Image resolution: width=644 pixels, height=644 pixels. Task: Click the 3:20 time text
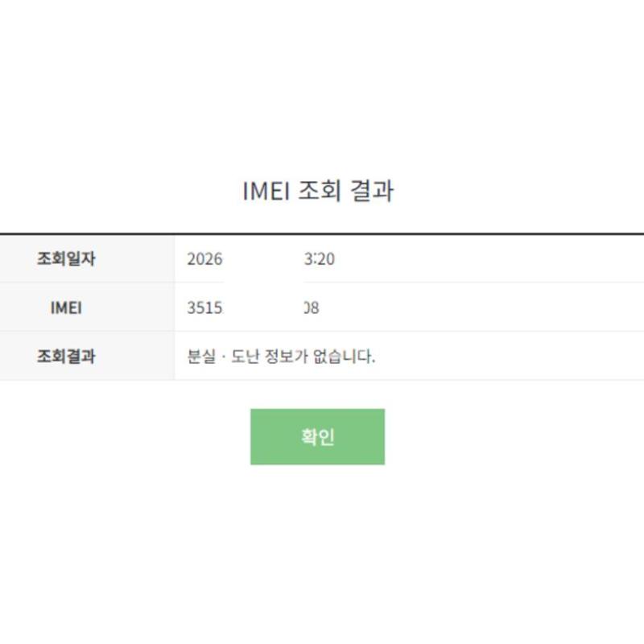(320, 259)
